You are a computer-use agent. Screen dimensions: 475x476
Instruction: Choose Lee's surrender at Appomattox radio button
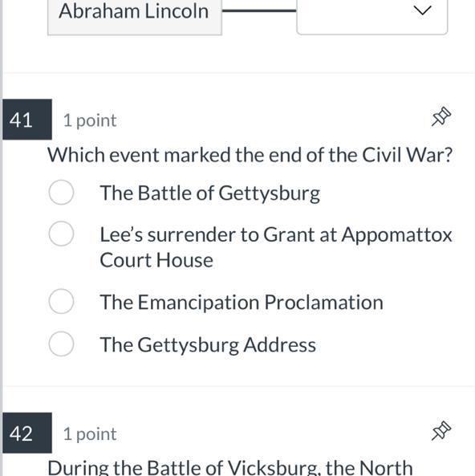61,234
